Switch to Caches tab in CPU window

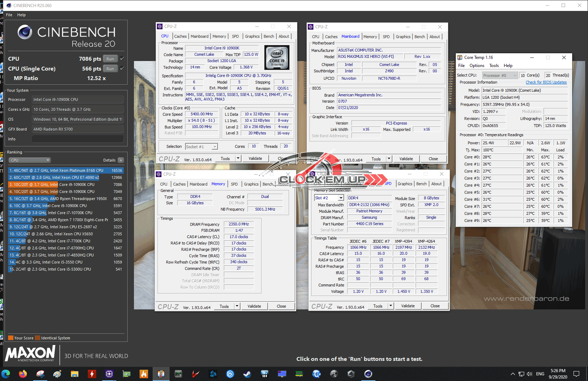click(x=180, y=36)
